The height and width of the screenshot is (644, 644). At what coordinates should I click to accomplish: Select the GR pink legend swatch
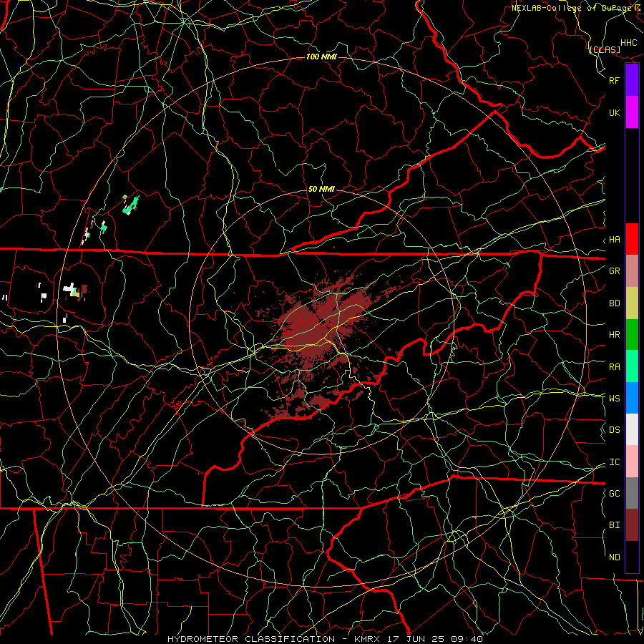632,271
